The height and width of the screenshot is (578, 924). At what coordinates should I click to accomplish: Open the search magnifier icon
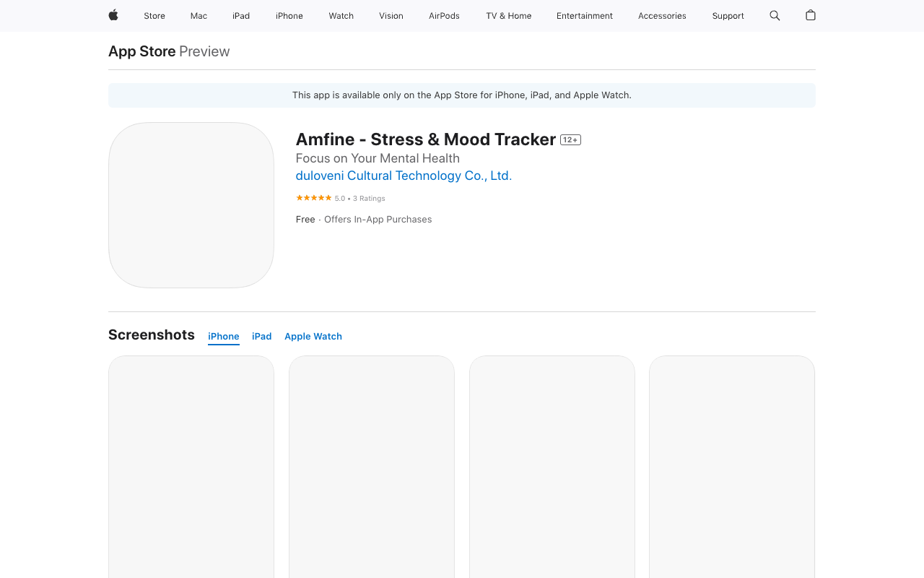[x=775, y=15]
